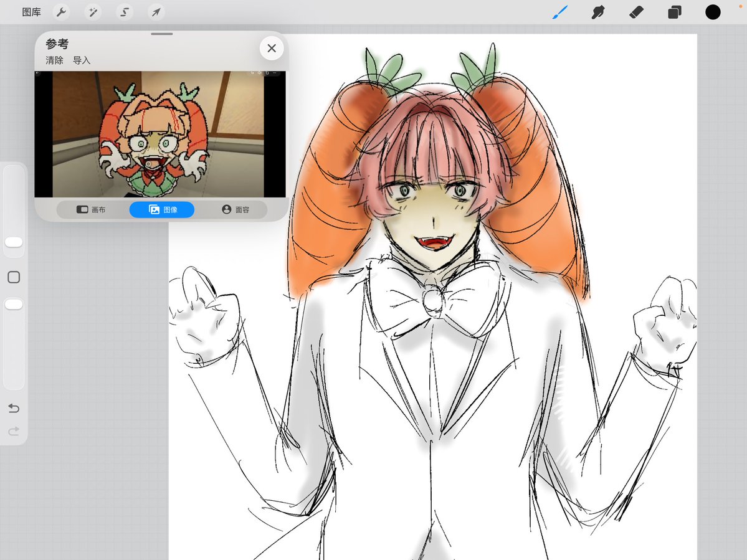The height and width of the screenshot is (560, 747).
Task: Click 清除 to clear the reference
Action: click(x=54, y=60)
